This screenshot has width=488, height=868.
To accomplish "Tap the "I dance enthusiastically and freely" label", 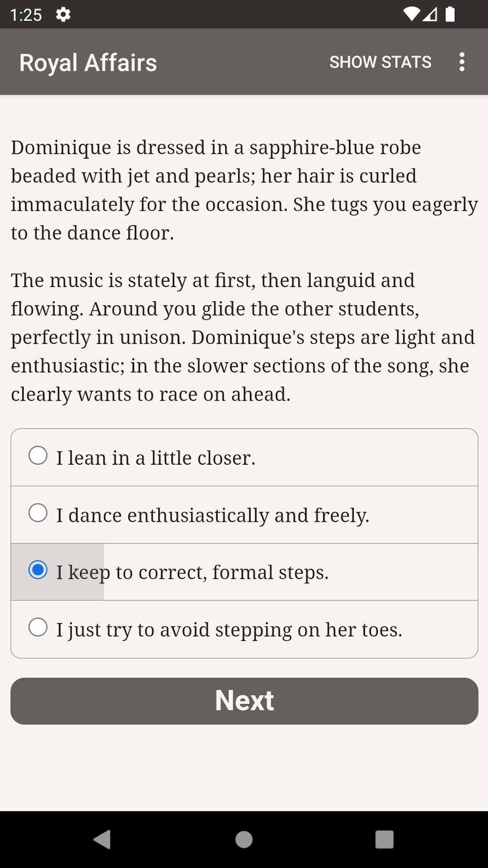I will click(x=213, y=516).
